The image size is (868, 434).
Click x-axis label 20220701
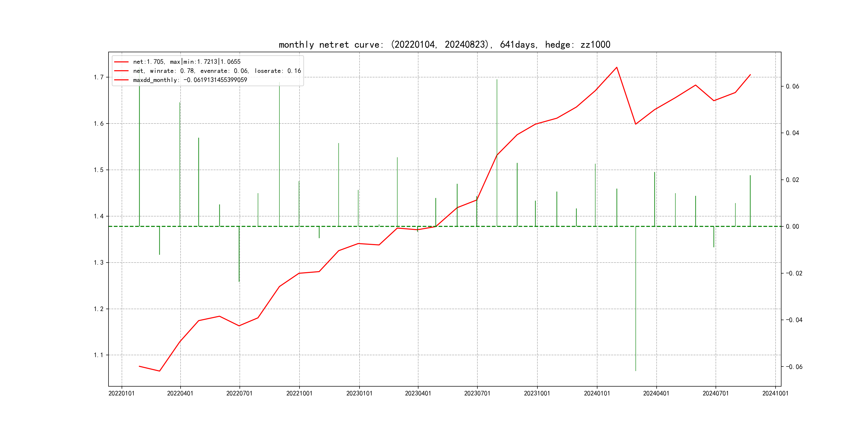239,393
